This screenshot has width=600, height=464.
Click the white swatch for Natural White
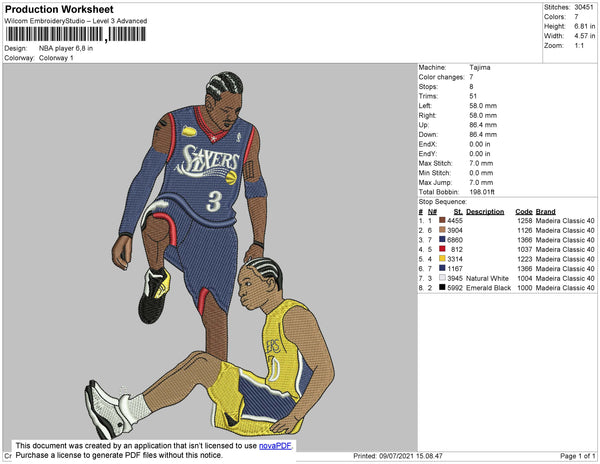tap(442, 278)
